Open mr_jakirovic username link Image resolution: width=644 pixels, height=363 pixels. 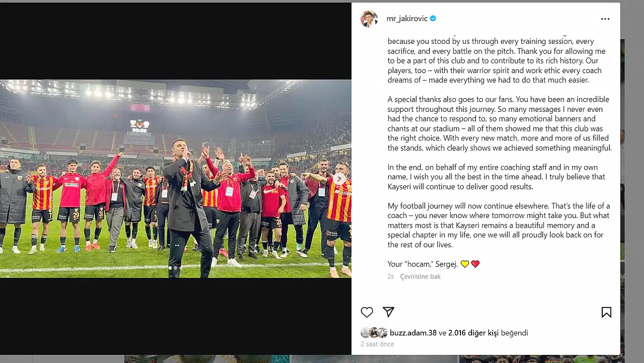click(407, 19)
